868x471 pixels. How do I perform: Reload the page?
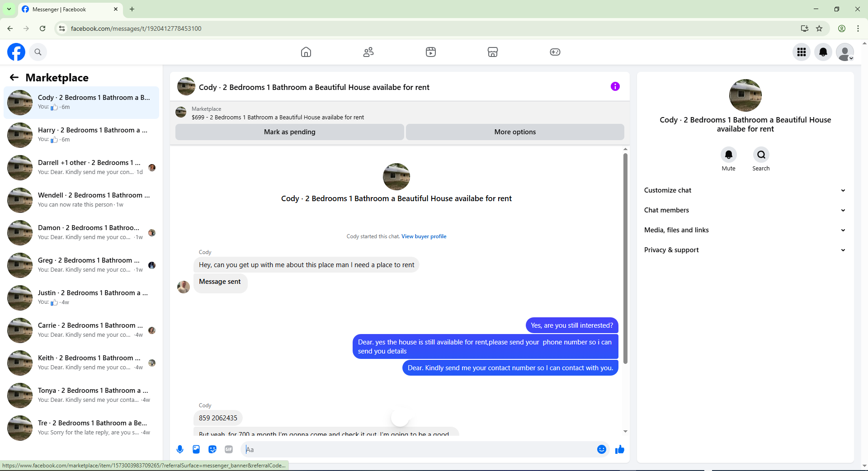[42, 28]
